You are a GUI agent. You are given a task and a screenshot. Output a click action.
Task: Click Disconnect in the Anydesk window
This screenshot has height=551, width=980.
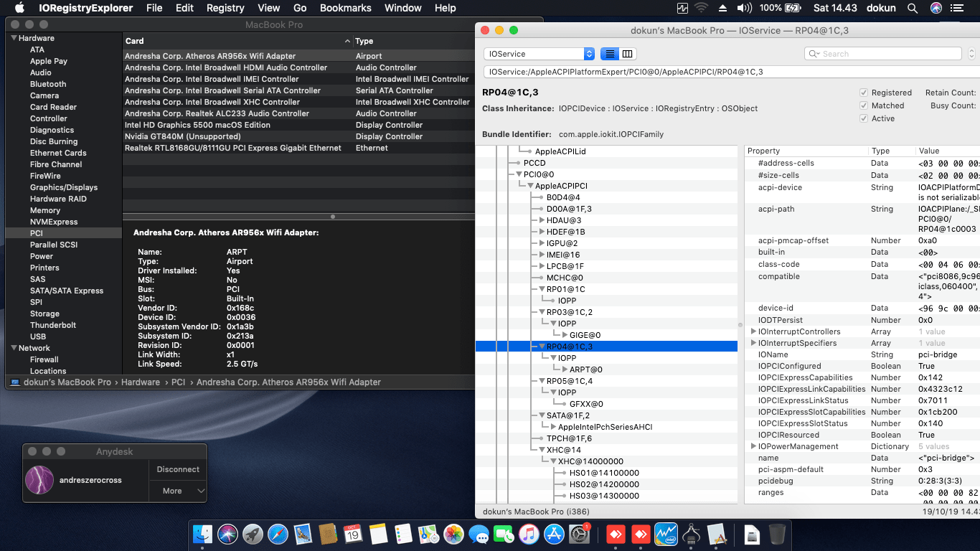coord(178,469)
